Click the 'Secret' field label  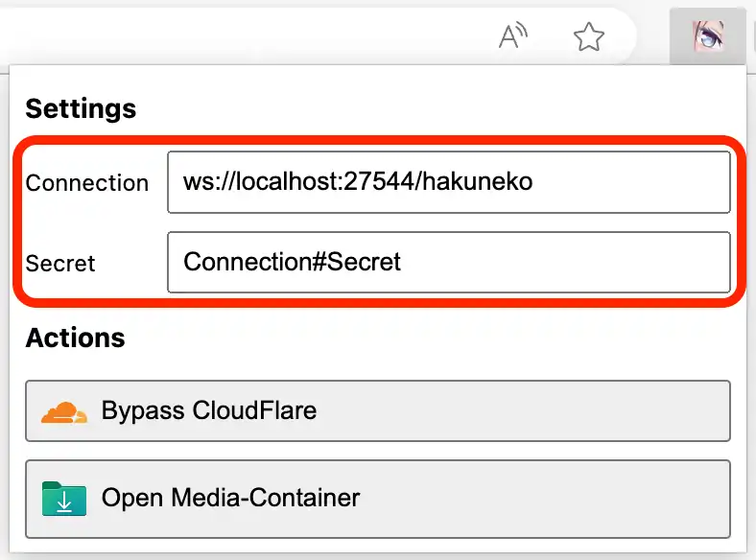pos(60,263)
